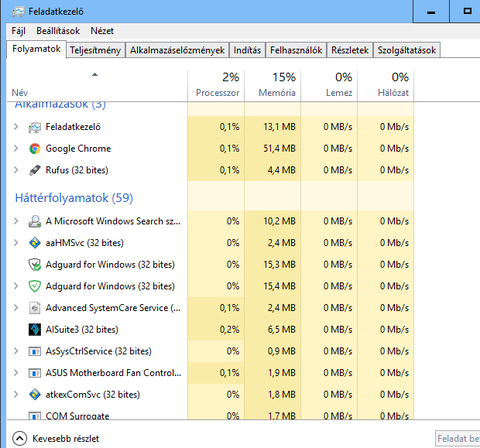Expand the atkexComSvc (32 bites) row
Image resolution: width=480 pixels, height=448 pixels.
click(16, 394)
